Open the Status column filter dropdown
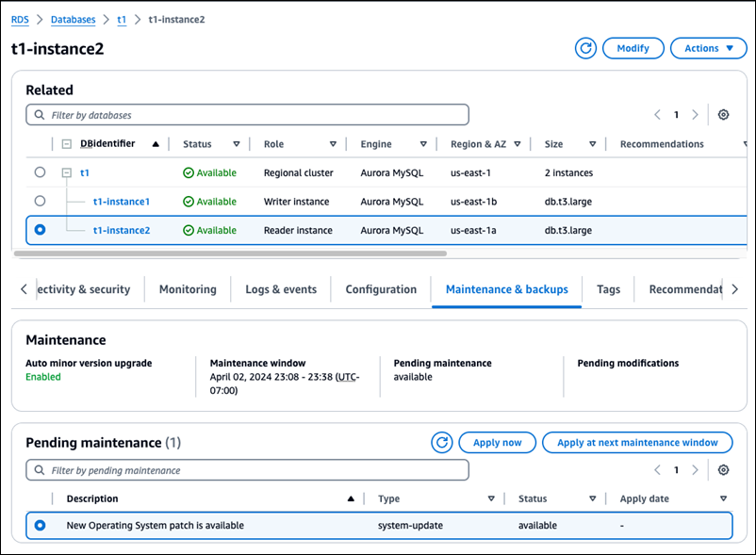This screenshot has width=756, height=555. coord(236,144)
